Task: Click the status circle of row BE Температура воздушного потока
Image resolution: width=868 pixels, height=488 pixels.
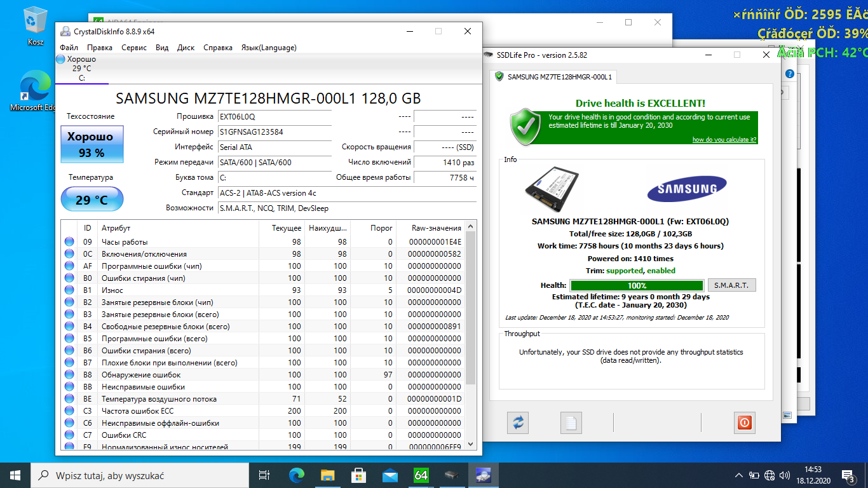Action: tap(69, 399)
